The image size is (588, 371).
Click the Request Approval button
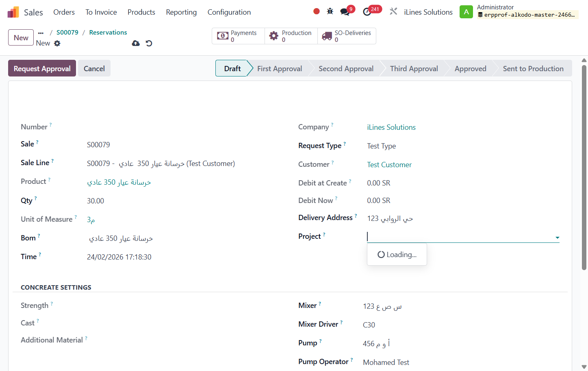coord(42,68)
